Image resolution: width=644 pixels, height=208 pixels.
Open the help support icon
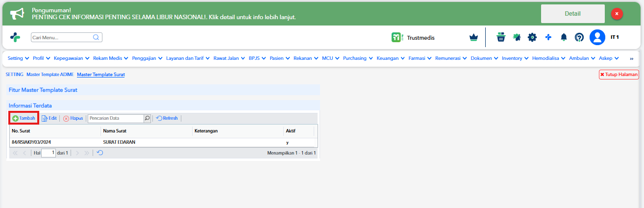tap(579, 37)
